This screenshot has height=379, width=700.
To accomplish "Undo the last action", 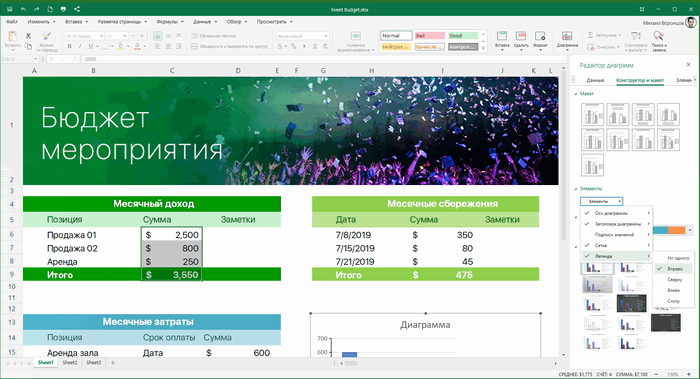I will (23, 9).
